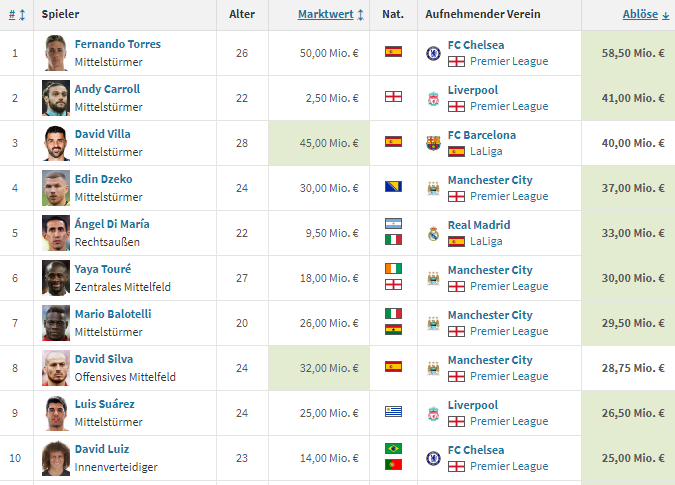Click the Uruguay flag next to Luis Suárez
The width and height of the screenshot is (675, 485).
point(393,411)
